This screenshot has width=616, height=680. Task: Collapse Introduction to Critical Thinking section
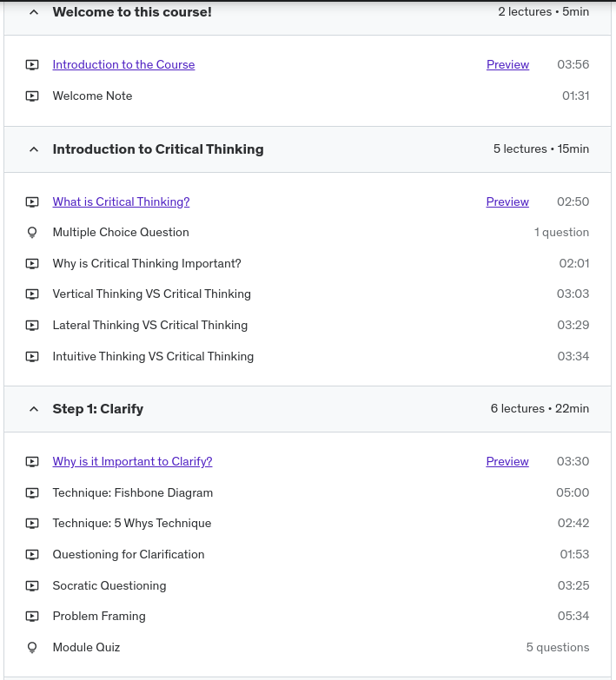click(34, 149)
